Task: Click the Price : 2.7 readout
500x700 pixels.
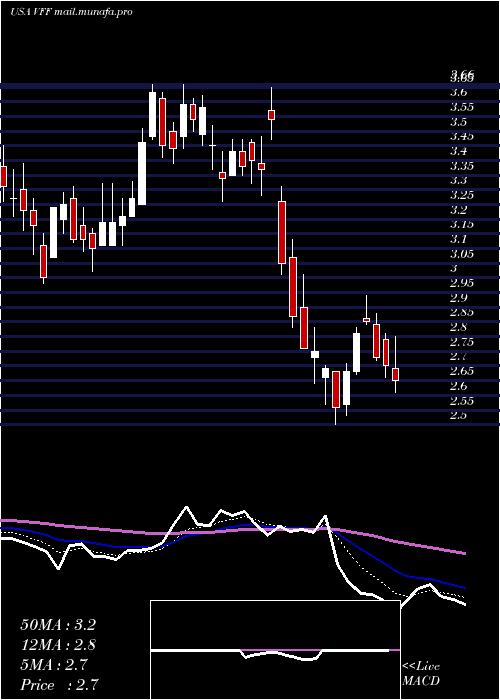Action: 59,685
